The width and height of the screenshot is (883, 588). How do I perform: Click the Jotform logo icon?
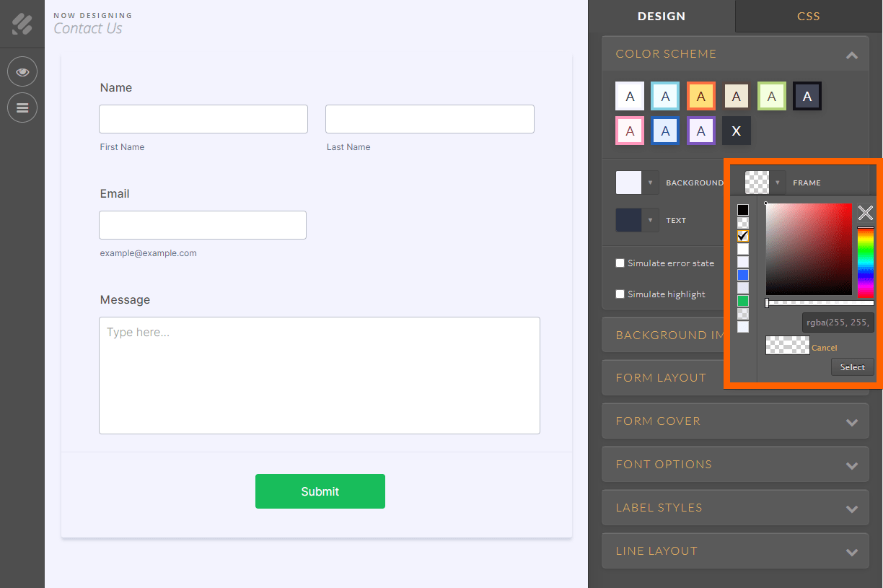pyautogui.click(x=22, y=24)
